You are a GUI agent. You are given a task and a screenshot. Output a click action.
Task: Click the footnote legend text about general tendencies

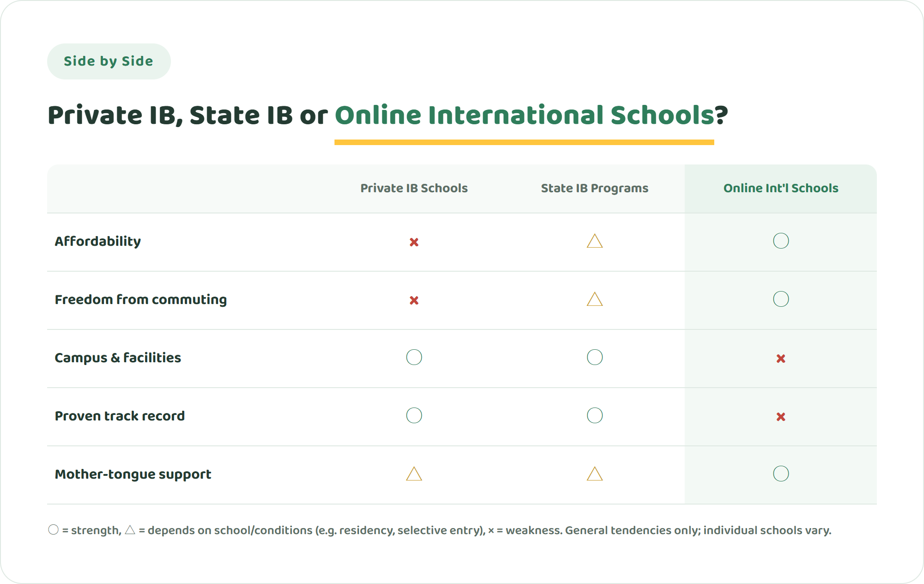(698, 530)
